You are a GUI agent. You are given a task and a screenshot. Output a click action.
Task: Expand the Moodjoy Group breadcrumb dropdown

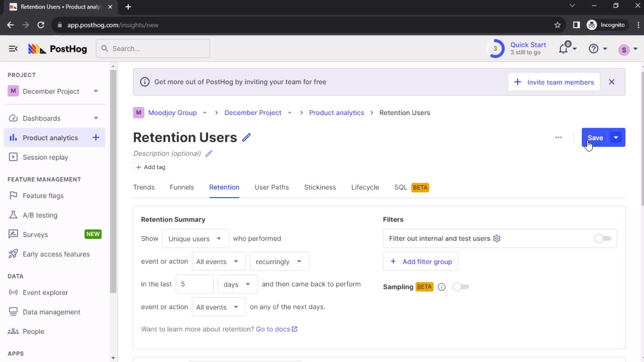[x=205, y=113]
